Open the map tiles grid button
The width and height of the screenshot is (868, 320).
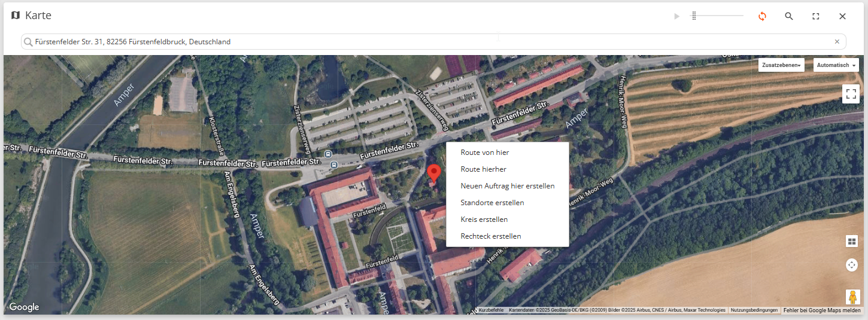(x=852, y=241)
